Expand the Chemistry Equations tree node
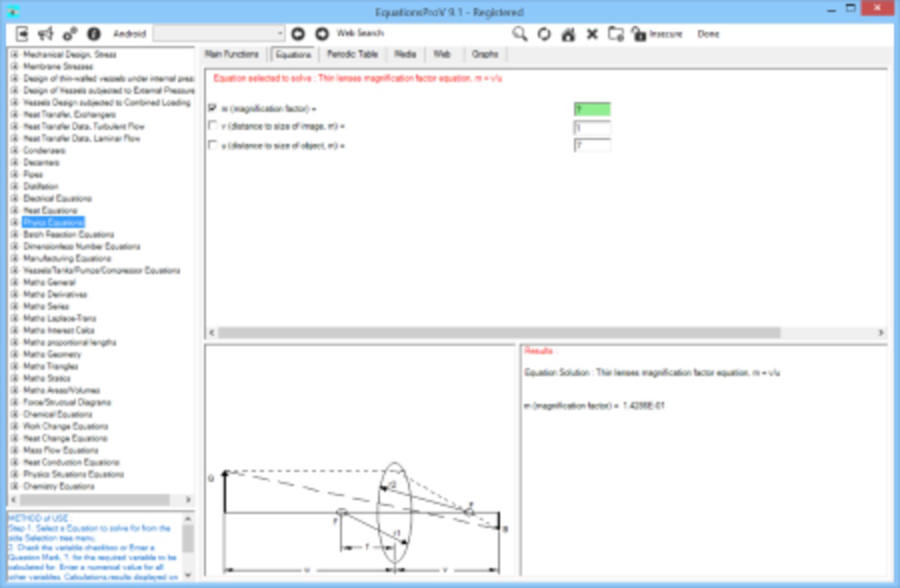This screenshot has width=900, height=588. [14, 486]
